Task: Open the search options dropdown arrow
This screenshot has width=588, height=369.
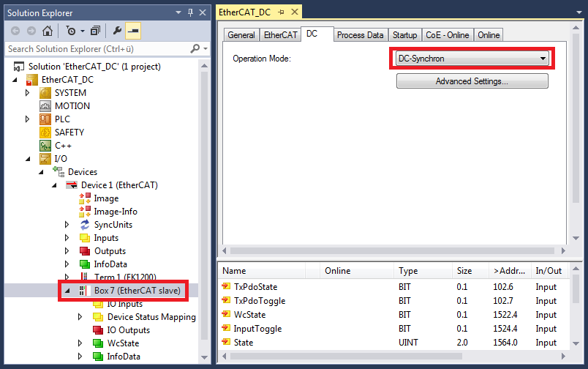Action: [x=205, y=49]
